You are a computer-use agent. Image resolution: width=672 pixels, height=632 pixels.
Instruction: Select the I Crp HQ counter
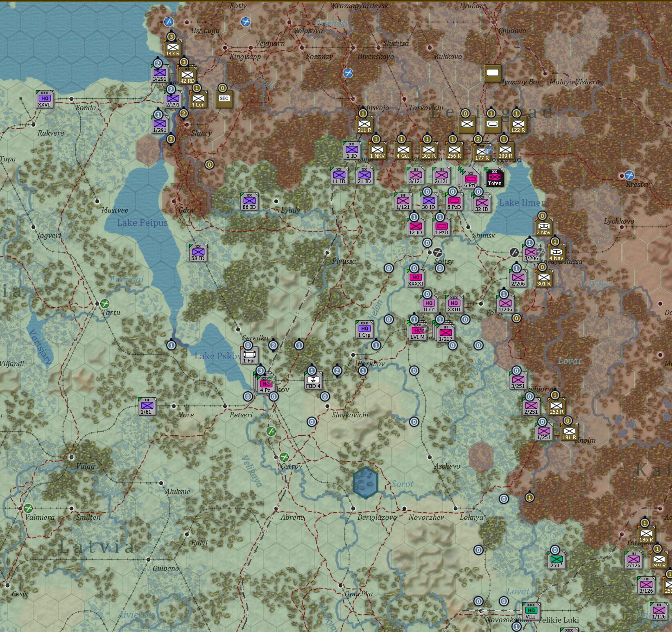click(364, 329)
